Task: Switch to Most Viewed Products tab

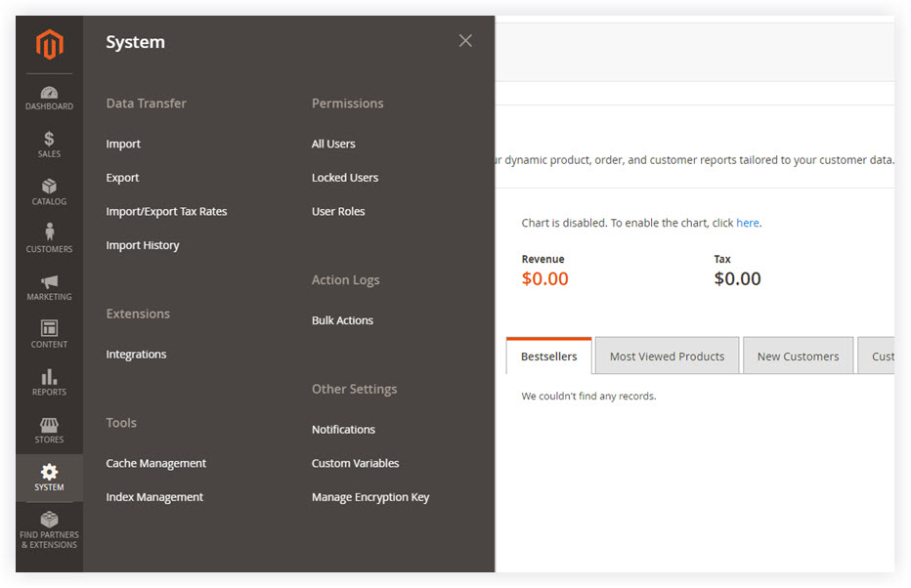Action: click(x=667, y=356)
